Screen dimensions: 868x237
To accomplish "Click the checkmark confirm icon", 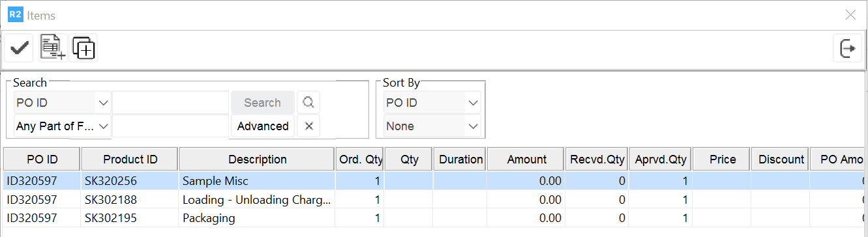I will click(x=19, y=48).
